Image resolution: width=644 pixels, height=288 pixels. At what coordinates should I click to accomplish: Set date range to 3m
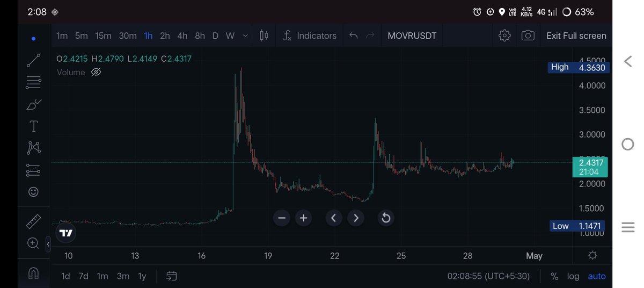pos(123,276)
